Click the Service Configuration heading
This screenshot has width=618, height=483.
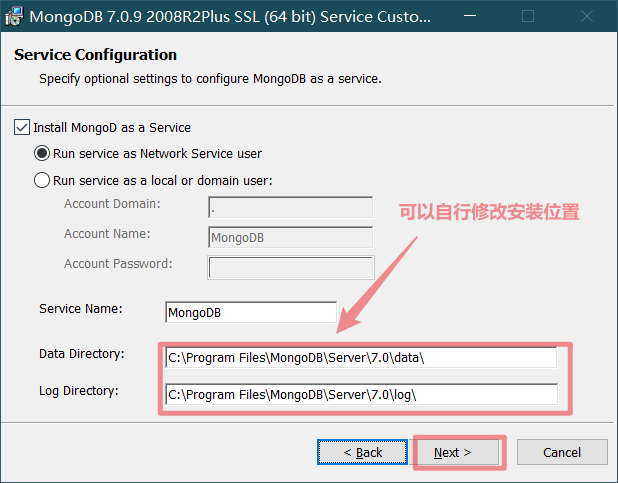pos(95,55)
